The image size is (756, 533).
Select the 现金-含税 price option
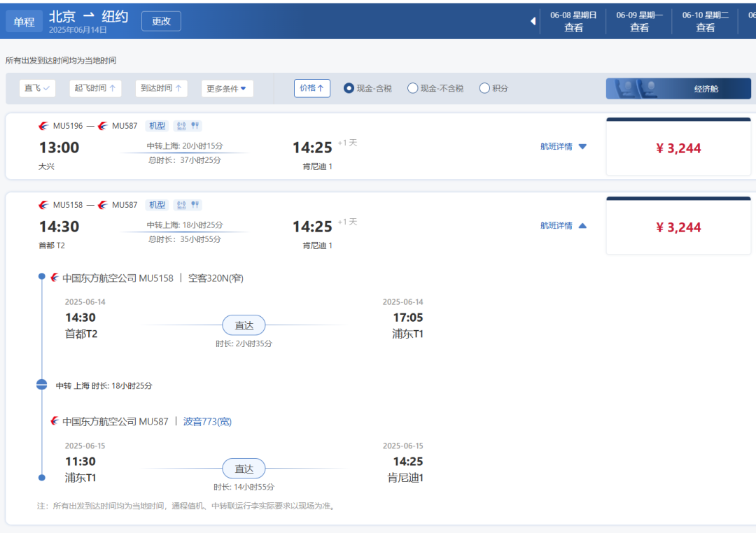click(x=349, y=88)
